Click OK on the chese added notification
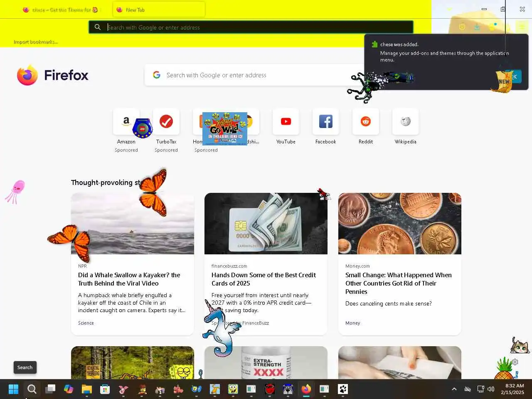Viewport: 532px width, 399px height. [x=514, y=76]
